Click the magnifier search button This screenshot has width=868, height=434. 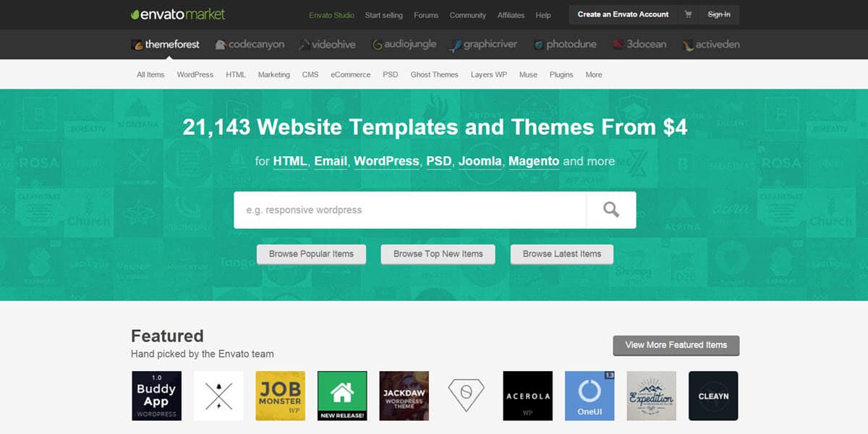611,210
